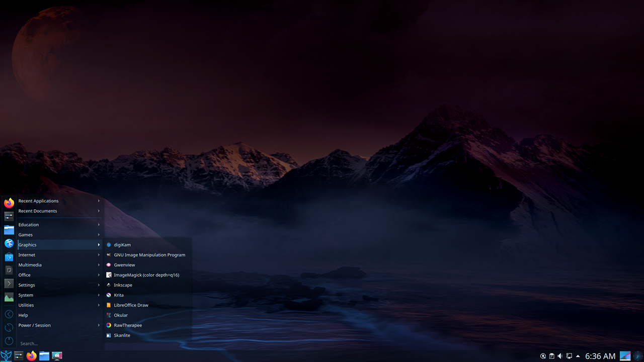Image resolution: width=644 pixels, height=362 pixels.
Task: Click the shutdown power icon in the menu
Action: 9,341
